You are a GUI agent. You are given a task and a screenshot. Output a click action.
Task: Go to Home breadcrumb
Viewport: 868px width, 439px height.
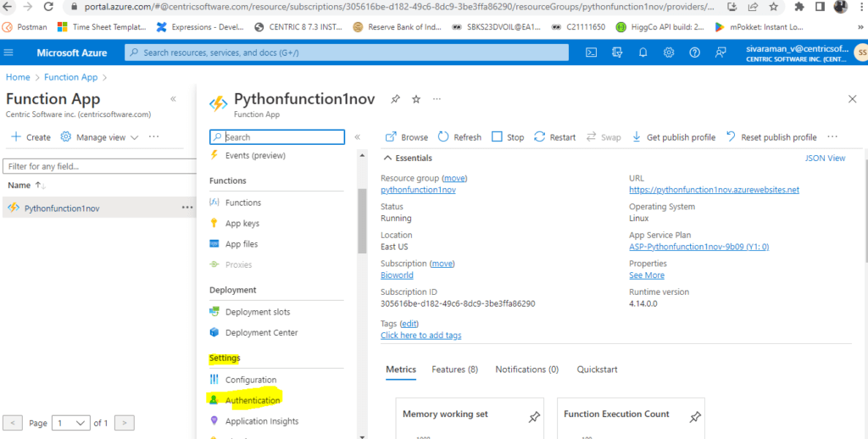18,77
